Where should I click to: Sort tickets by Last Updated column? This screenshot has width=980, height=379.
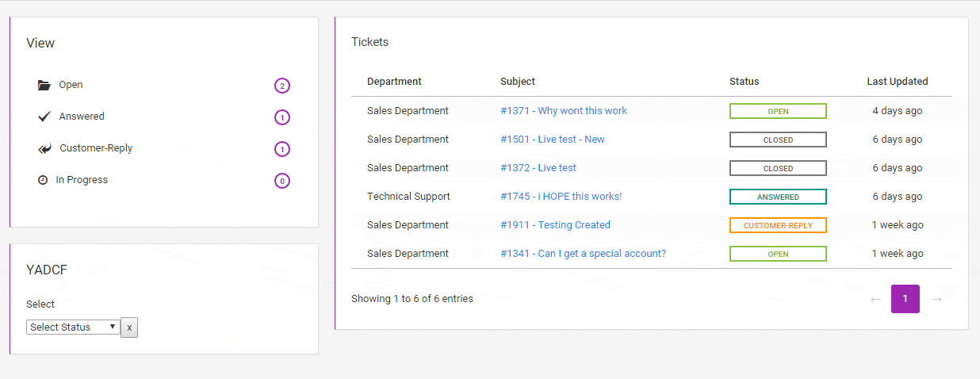(897, 82)
